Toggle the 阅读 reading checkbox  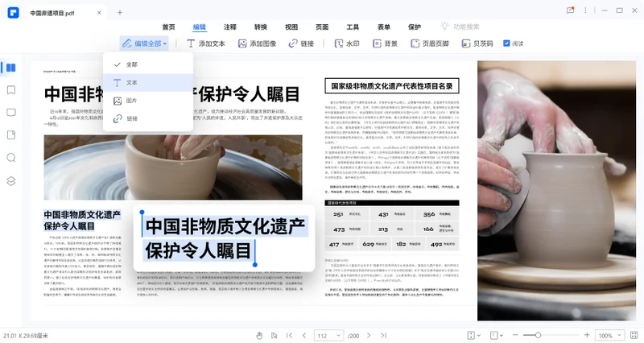point(506,43)
